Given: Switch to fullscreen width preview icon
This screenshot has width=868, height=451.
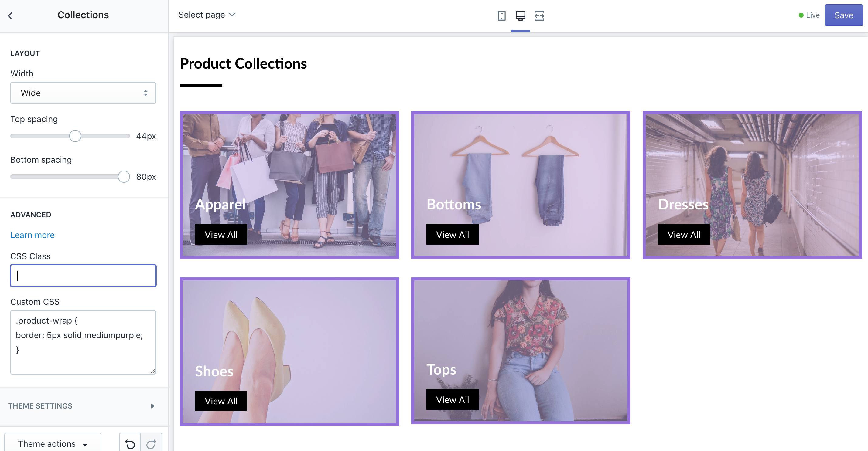Looking at the screenshot, I should 539,15.
